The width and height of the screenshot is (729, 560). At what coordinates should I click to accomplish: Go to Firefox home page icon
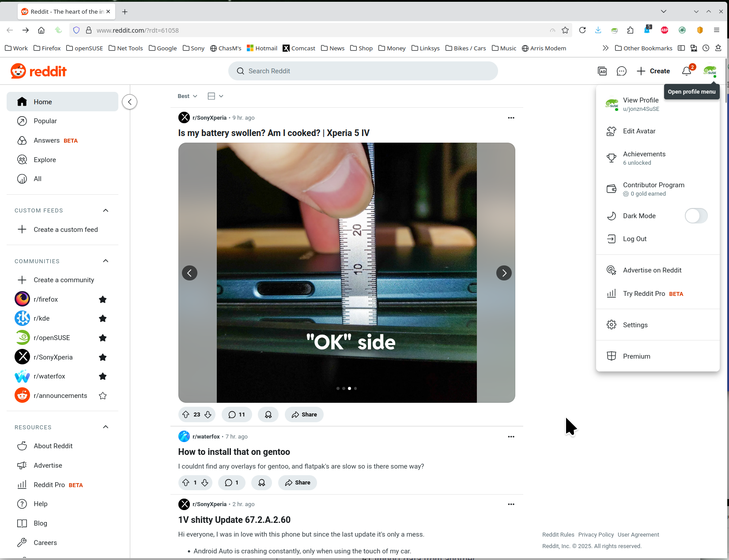tap(41, 30)
